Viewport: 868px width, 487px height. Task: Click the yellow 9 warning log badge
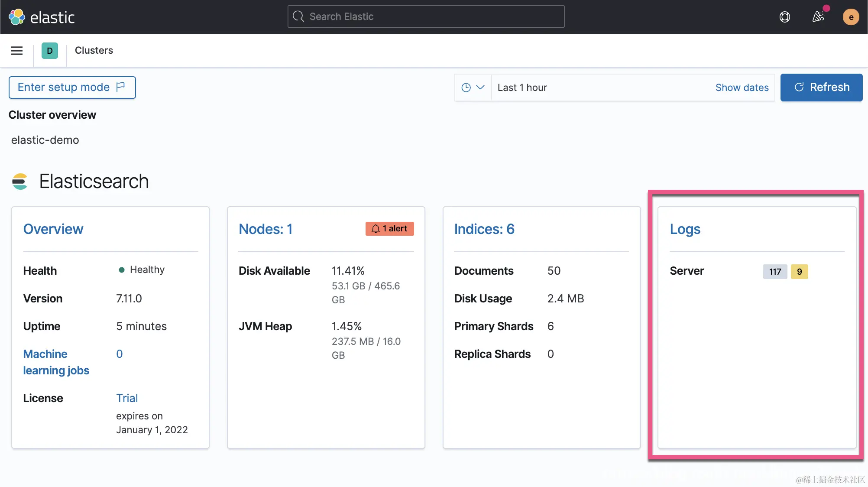coord(799,272)
